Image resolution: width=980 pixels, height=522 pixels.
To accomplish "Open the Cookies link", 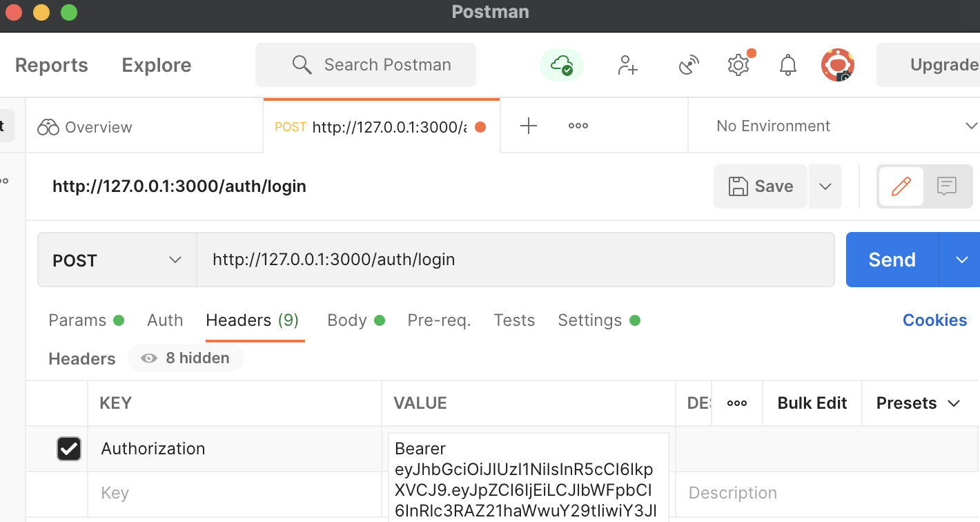I will click(x=934, y=320).
